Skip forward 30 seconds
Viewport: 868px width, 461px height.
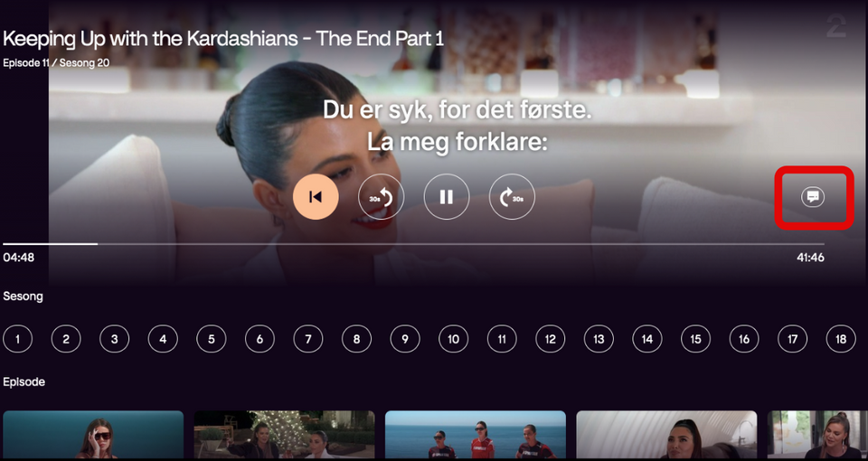[x=512, y=196]
